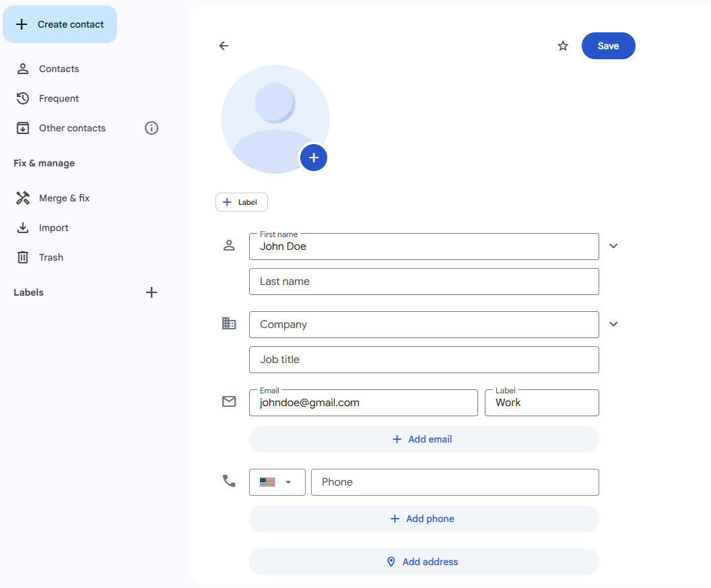The image size is (711, 588).
Task: Click the email Label field showing Work
Action: pyautogui.click(x=541, y=403)
